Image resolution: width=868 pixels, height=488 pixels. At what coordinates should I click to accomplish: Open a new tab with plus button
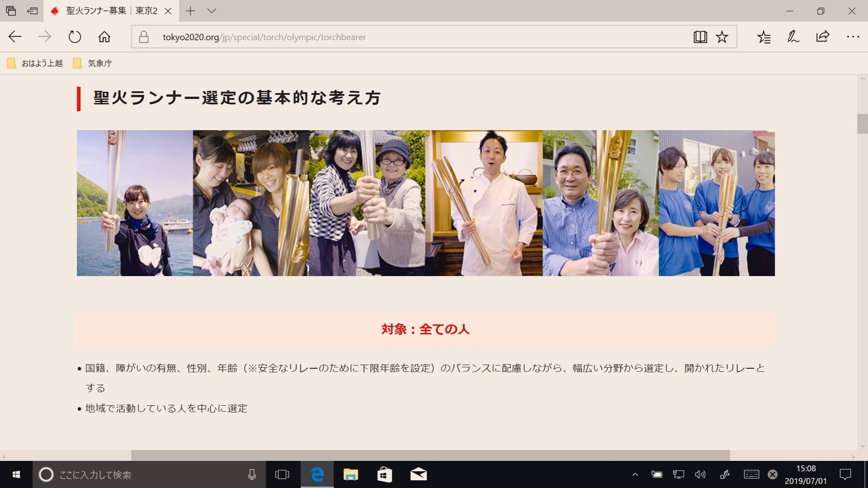coord(190,11)
